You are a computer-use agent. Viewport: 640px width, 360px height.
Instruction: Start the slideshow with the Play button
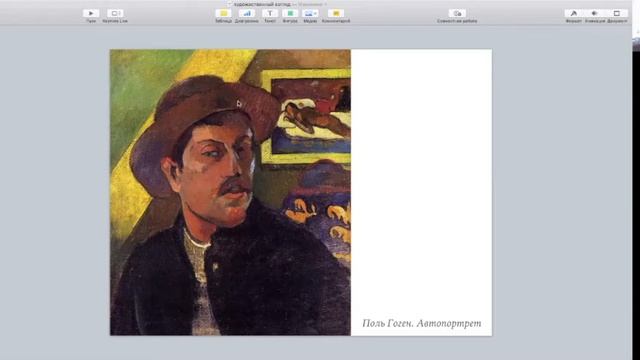[91, 13]
